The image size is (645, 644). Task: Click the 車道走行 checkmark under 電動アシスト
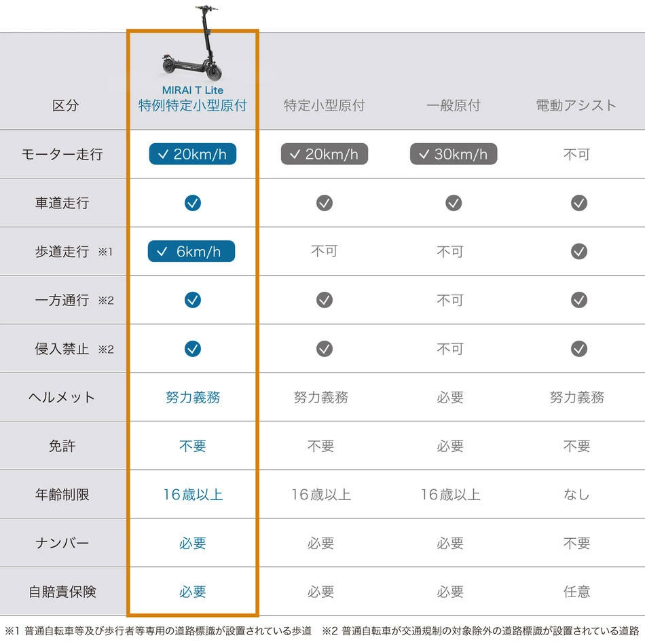tap(578, 203)
